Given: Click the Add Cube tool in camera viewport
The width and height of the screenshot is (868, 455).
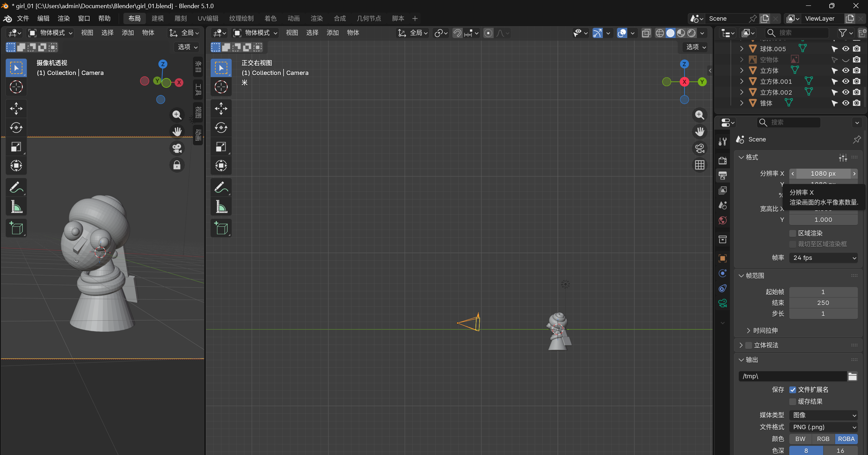Looking at the screenshot, I should click(x=16, y=228).
